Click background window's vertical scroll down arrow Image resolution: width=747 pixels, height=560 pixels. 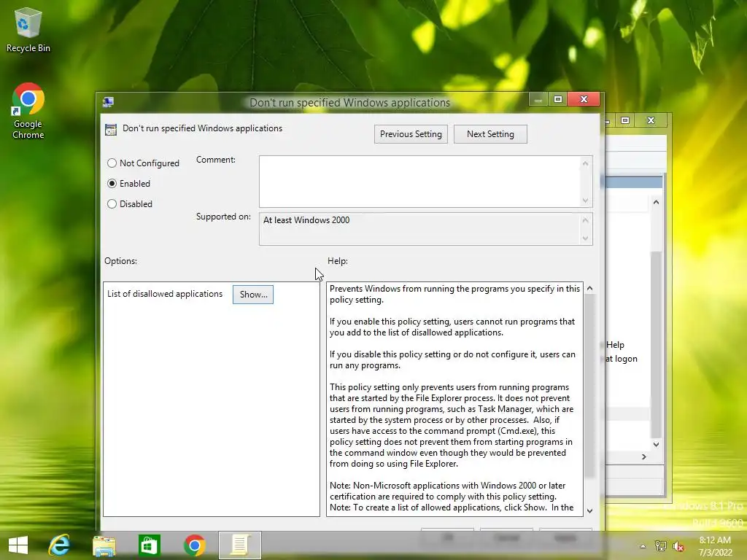point(656,444)
